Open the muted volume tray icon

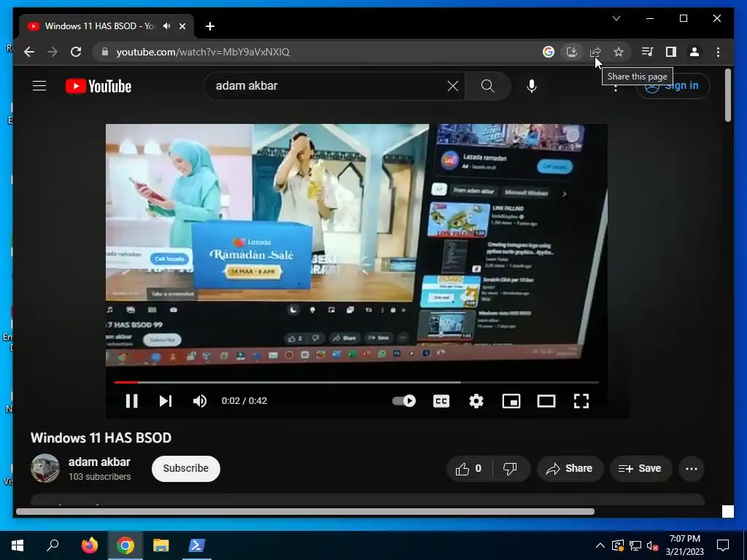(x=652, y=545)
